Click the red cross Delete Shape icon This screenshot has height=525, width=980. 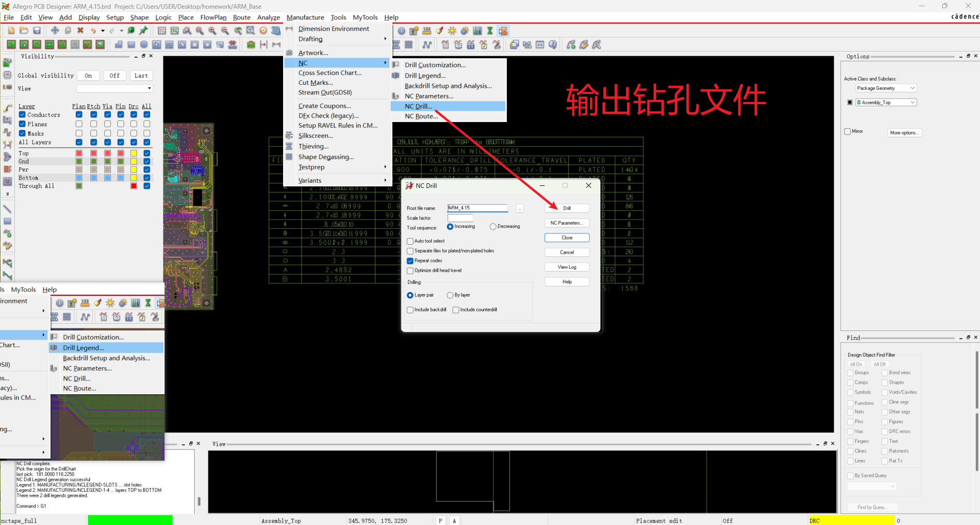click(232, 44)
